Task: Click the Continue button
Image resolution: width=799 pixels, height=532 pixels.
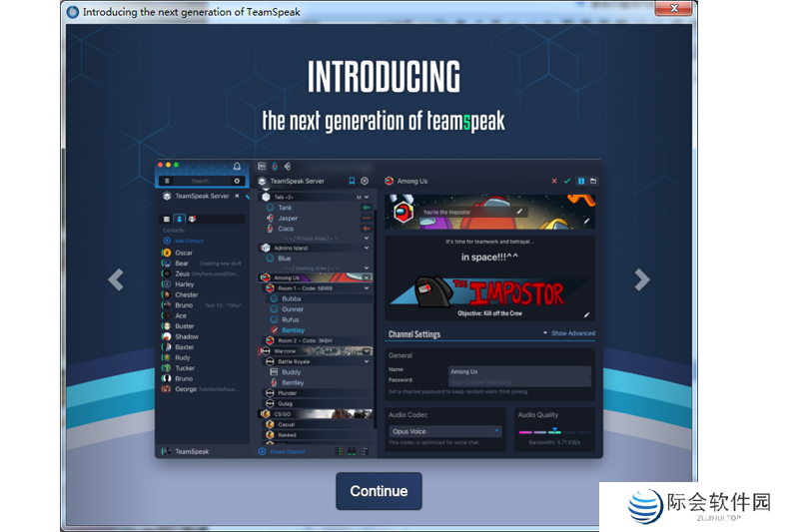Action: coord(379,491)
